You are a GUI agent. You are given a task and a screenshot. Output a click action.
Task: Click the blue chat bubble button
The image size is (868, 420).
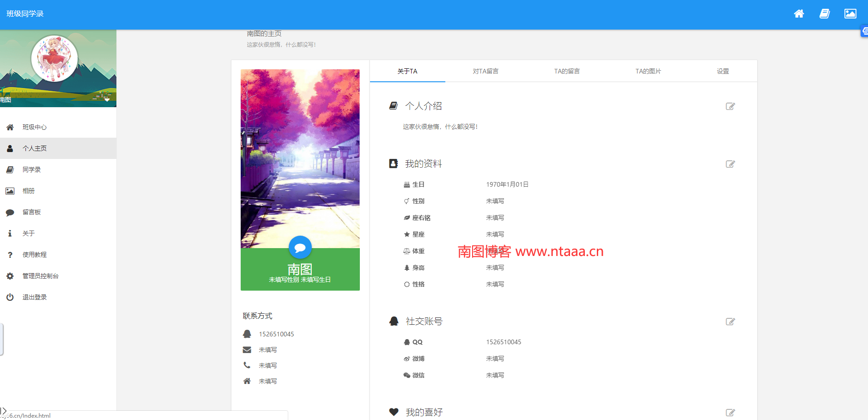coord(300,248)
